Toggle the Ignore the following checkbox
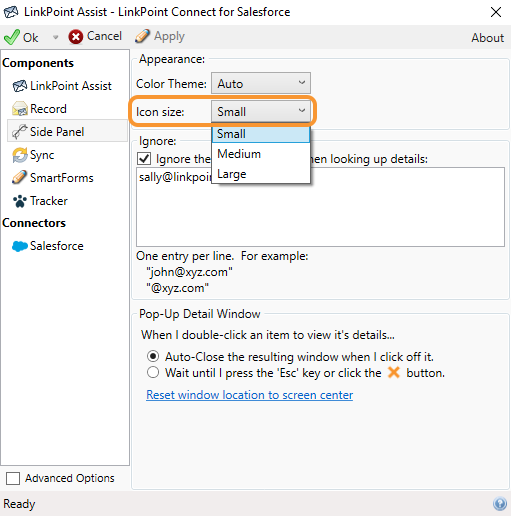This screenshot has width=511, height=516. coord(144,159)
